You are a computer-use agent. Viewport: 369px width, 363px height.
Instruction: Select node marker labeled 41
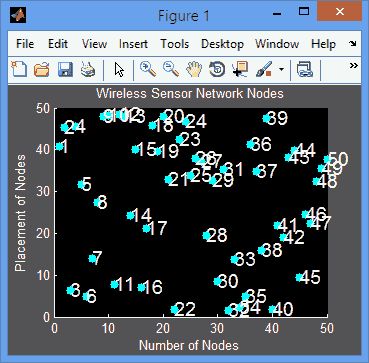[x=277, y=225]
